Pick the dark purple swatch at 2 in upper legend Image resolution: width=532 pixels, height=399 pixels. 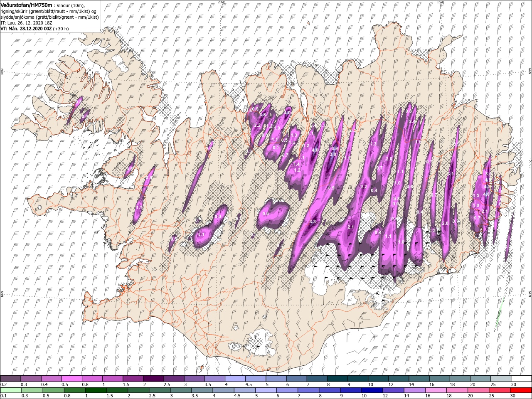(153, 379)
